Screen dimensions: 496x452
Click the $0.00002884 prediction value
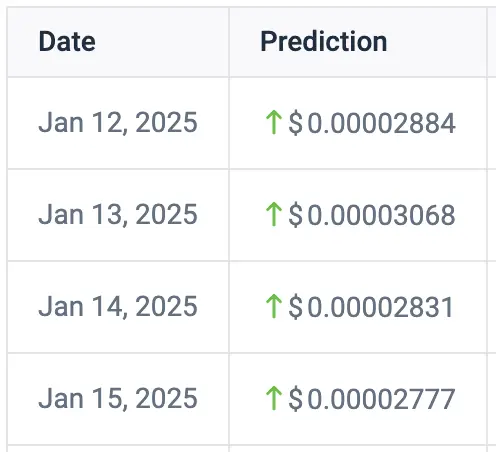coord(372,123)
